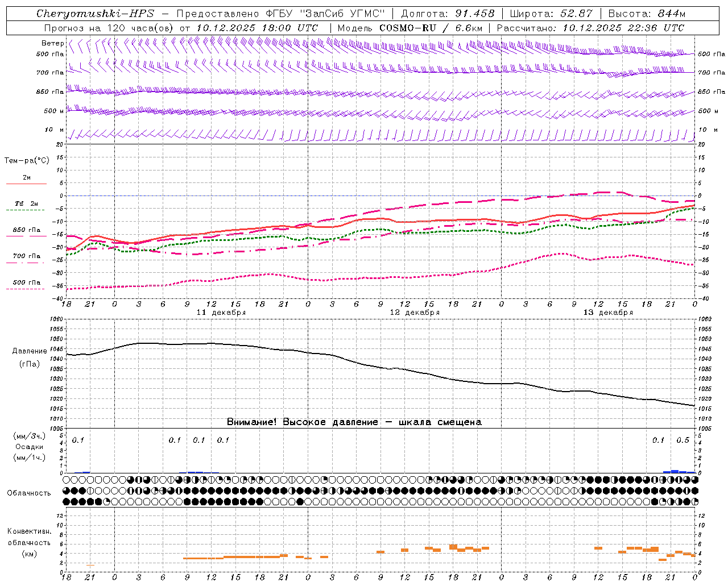This screenshot has width=728, height=582.
Task: Click the "Рассчитано: 10.12.2025 22:36 UTC" timestamp
Action: click(x=590, y=28)
